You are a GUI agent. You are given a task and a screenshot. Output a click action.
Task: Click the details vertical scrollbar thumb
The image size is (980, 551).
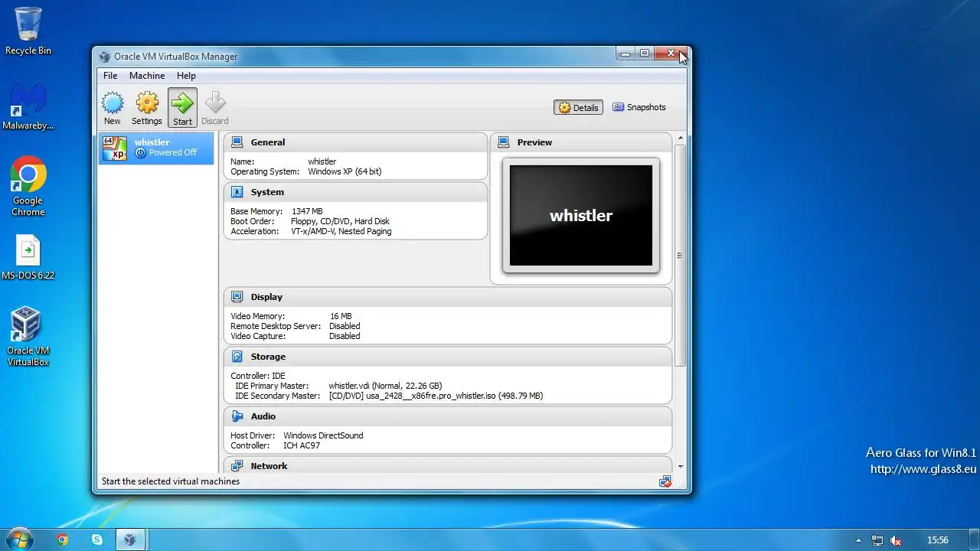681,256
